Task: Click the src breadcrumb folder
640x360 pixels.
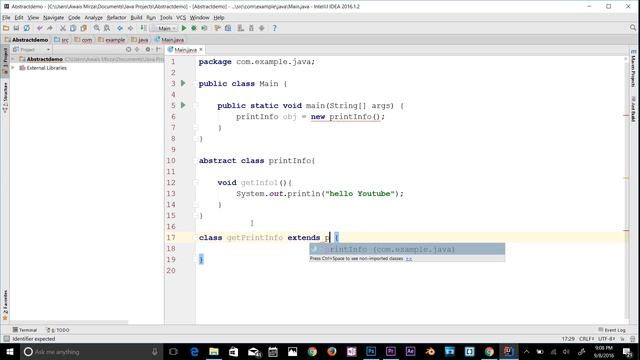Action: click(62, 40)
